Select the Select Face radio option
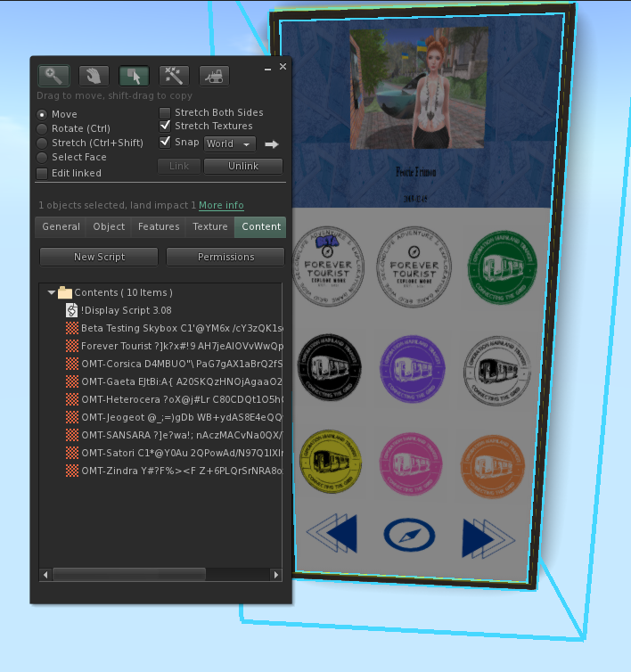This screenshot has height=672, width=631. 42,157
